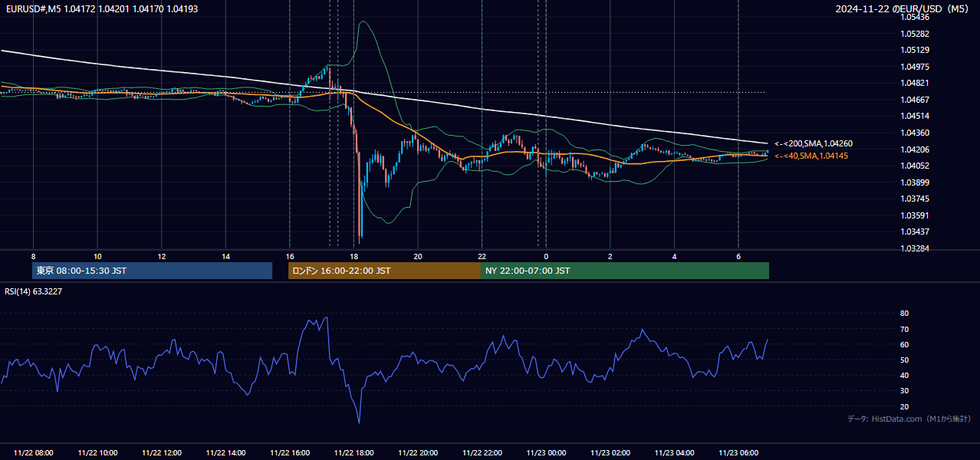
Task: Click hour label 10 under the price chart
Action: coord(97,256)
